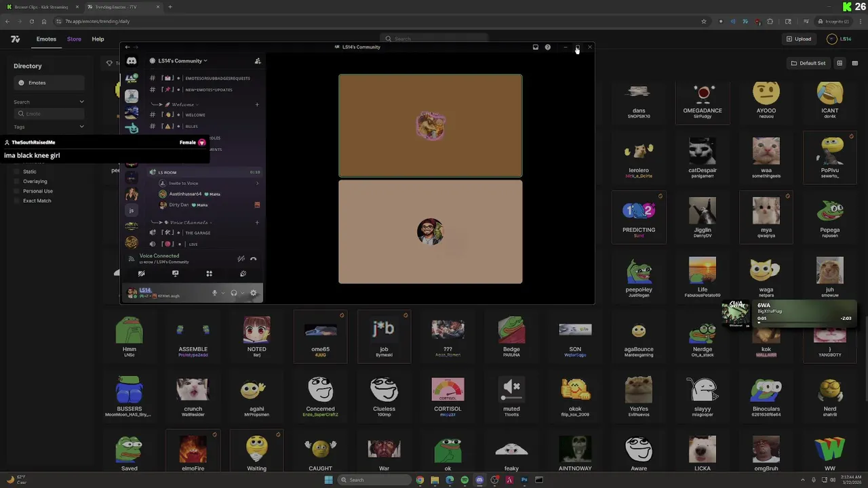Toggle noise suppression icon in Discord
Screen dimensions: 868x488
[x=241, y=258]
